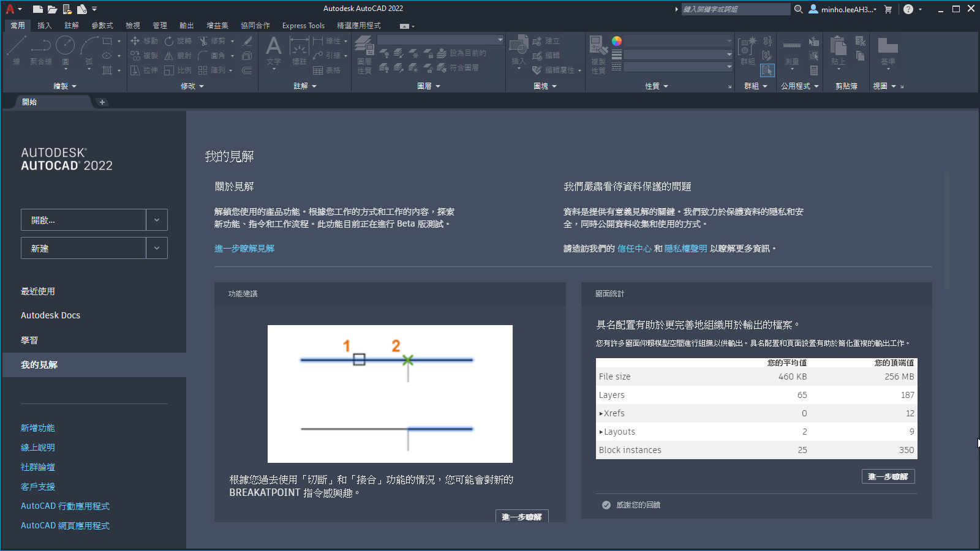Screen dimensions: 980x551
Task: Click the vertical scrollbar of the insights page
Action: pos(947,230)
